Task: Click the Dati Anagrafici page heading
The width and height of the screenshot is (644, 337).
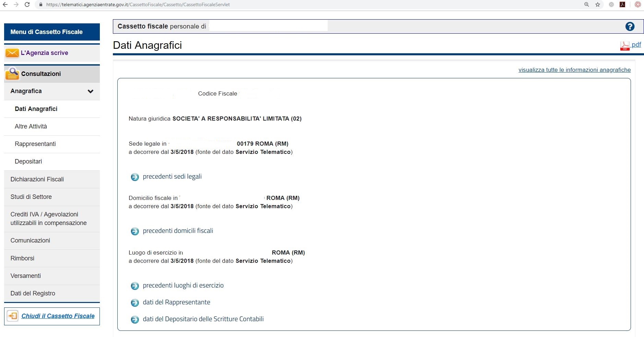Action: coord(148,45)
